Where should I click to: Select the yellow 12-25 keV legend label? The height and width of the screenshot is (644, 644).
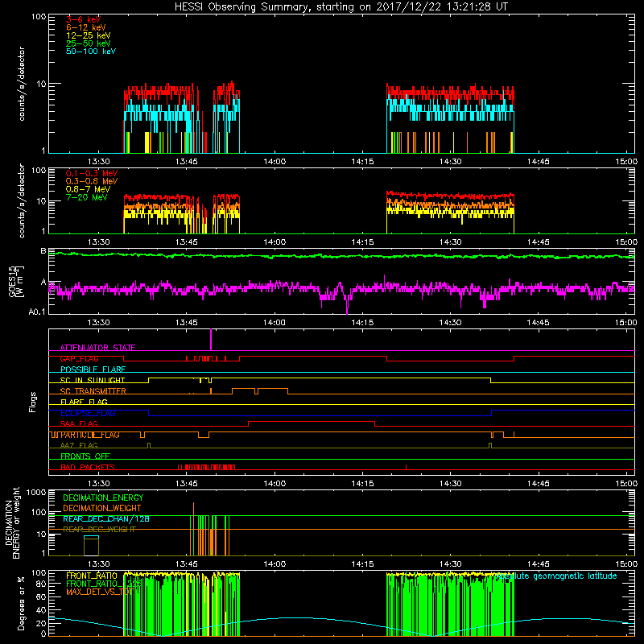89,35
